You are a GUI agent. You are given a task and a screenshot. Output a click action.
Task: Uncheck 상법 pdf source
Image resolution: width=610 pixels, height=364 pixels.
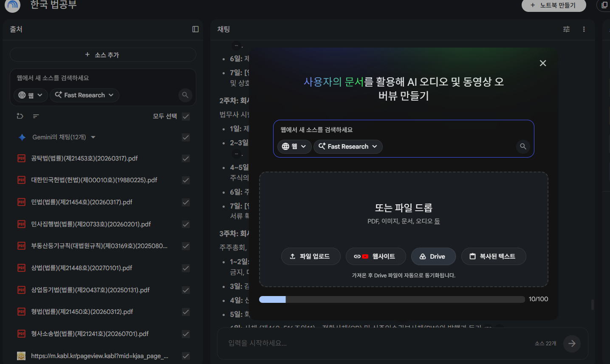point(186,268)
